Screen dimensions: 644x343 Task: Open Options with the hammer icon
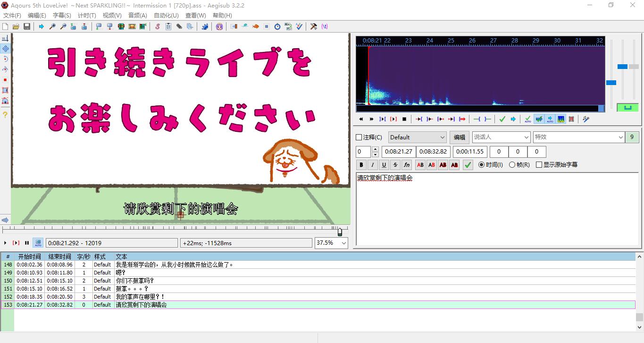click(314, 26)
